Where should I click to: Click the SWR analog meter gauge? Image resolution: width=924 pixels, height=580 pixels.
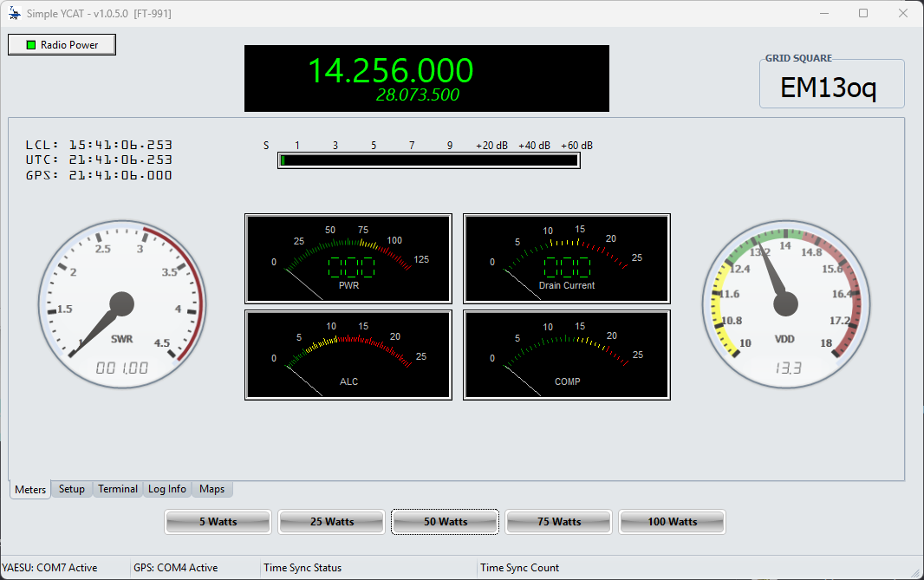pyautogui.click(x=121, y=303)
